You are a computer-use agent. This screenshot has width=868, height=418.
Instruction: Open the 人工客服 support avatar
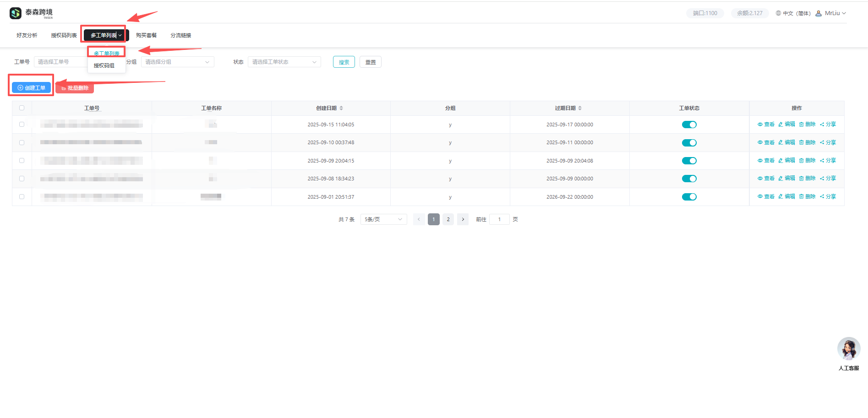click(x=848, y=349)
